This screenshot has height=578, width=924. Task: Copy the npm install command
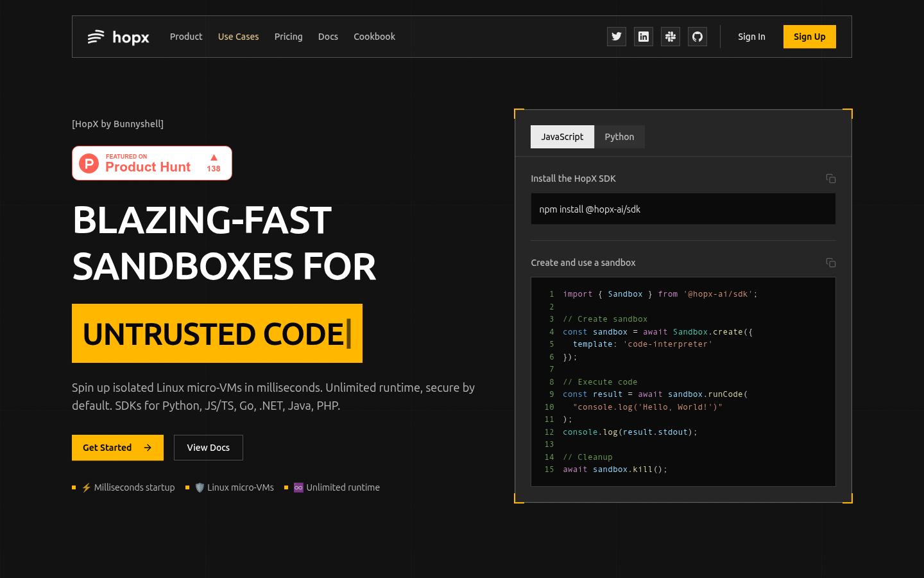coord(830,179)
